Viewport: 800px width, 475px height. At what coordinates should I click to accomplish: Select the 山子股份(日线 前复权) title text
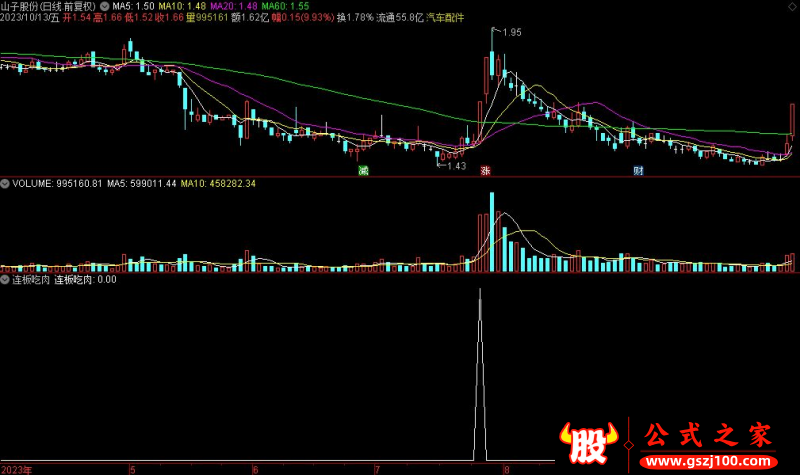pos(48,6)
